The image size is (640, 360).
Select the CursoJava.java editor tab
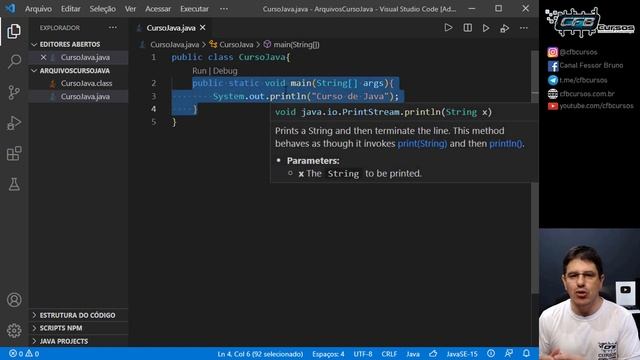point(171,28)
